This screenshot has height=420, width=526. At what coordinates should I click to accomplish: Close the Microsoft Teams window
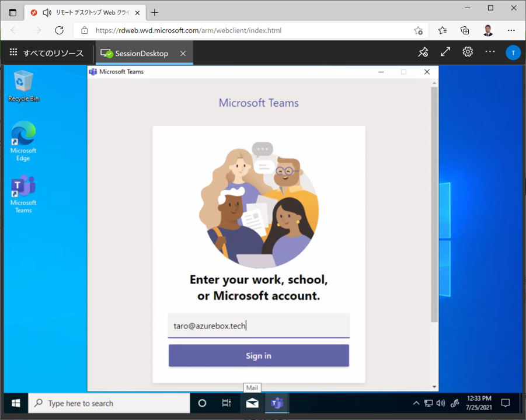tap(427, 72)
